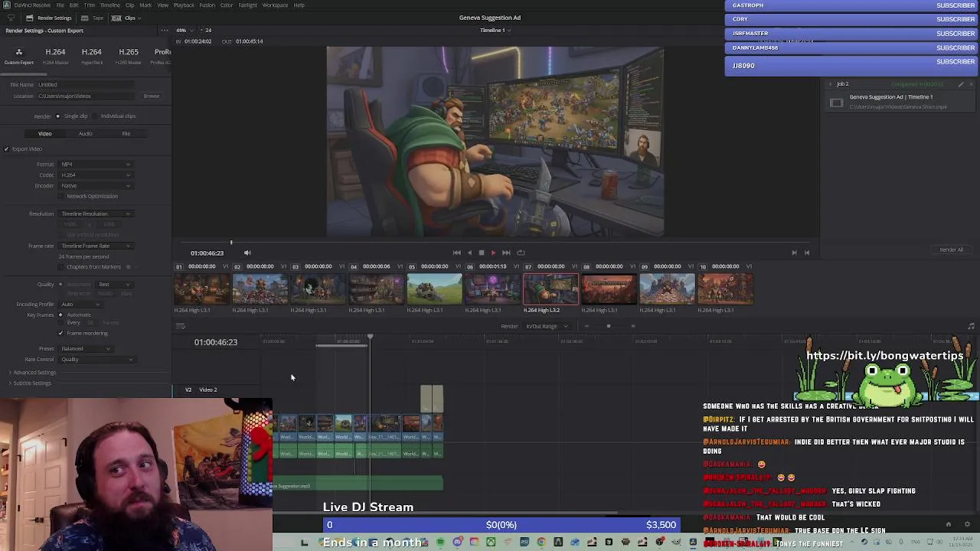Open the Fairlight menu

click(x=247, y=5)
